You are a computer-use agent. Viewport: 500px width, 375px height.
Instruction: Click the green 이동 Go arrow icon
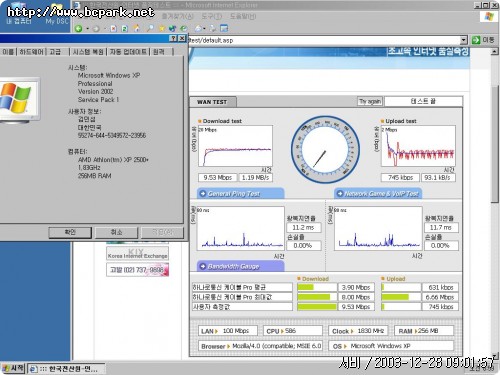[476, 40]
